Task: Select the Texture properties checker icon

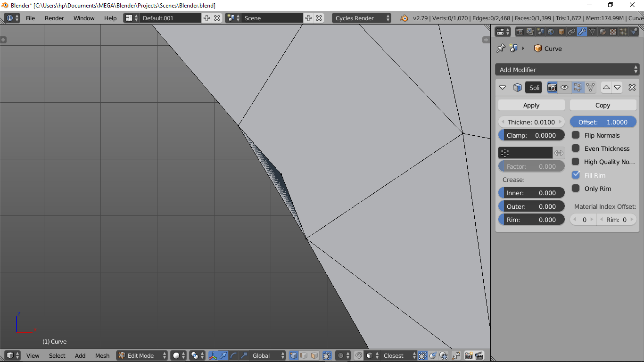Action: (x=612, y=32)
